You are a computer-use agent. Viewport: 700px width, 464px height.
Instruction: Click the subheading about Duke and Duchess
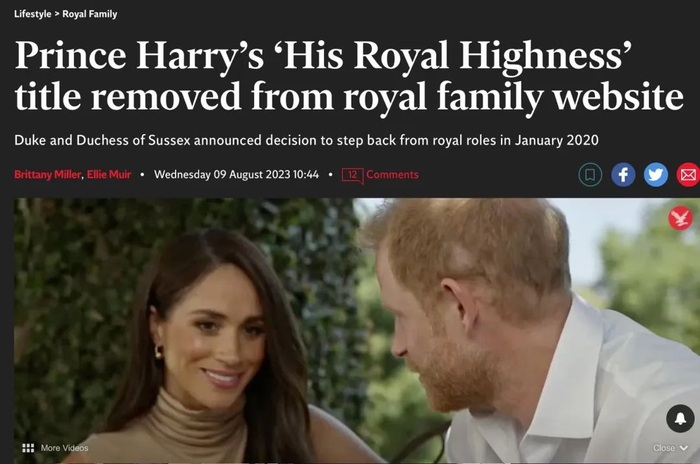pyautogui.click(x=306, y=140)
